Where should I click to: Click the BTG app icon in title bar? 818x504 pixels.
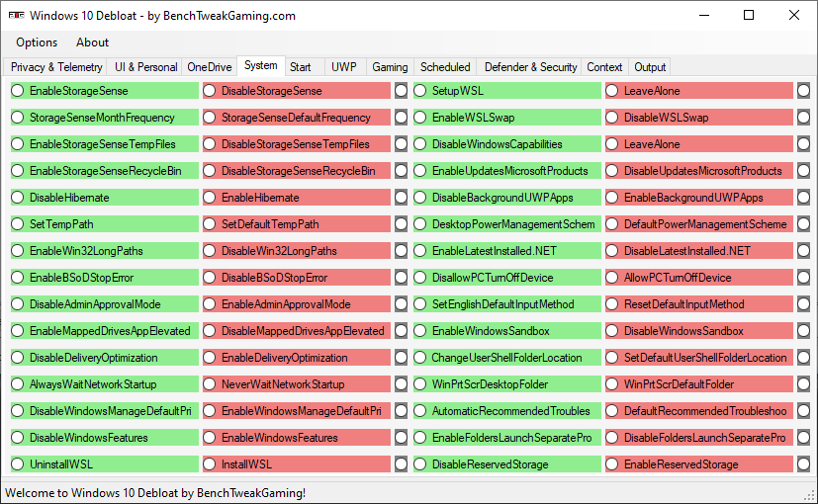point(17,16)
